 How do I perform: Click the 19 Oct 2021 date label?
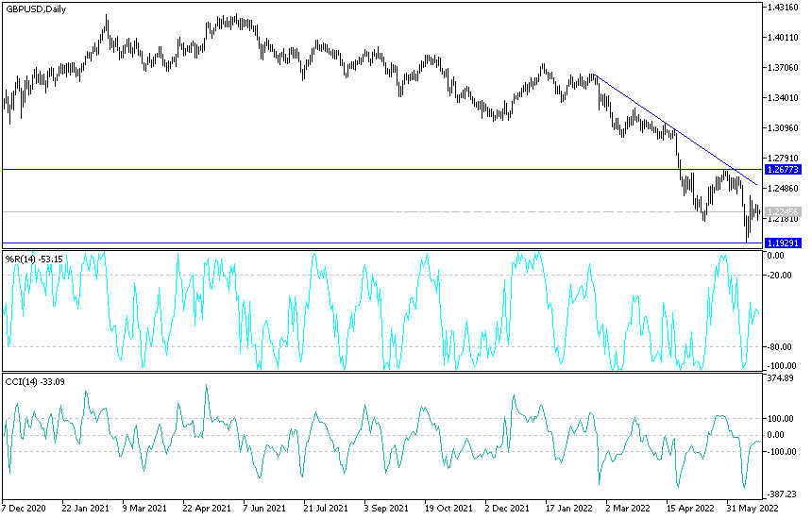point(448,509)
